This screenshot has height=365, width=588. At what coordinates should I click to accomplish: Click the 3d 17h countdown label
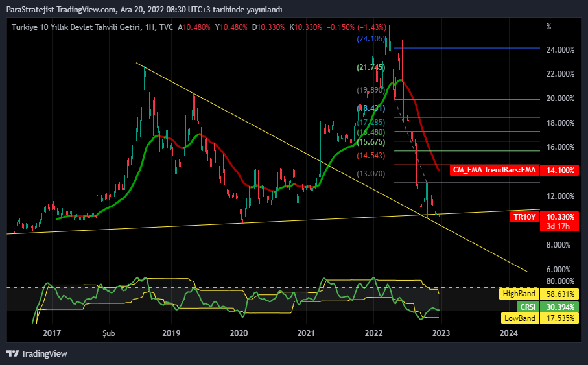click(x=558, y=226)
